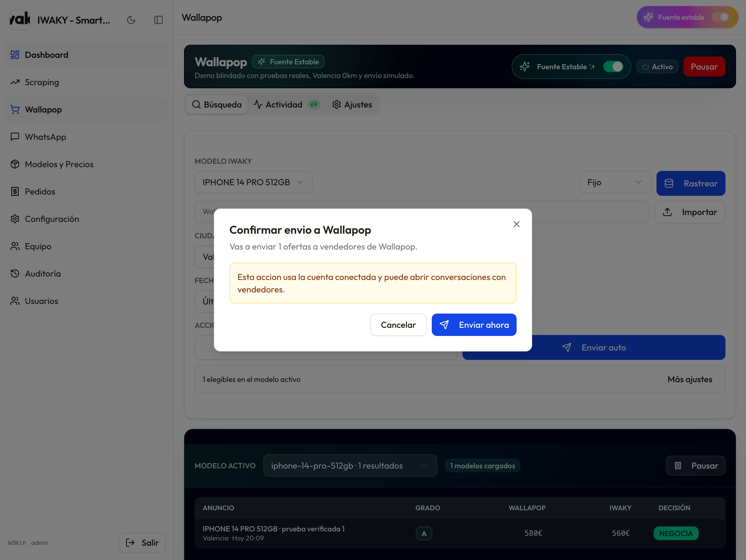The image size is (746, 560).
Task: Click the box icon next to Modelos y Precios
Action: (15, 164)
